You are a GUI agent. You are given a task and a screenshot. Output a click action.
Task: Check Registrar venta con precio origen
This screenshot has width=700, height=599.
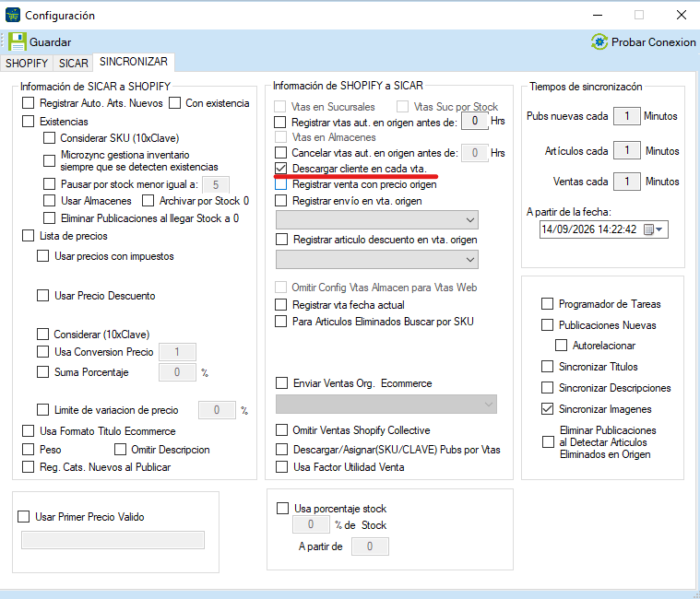point(280,184)
